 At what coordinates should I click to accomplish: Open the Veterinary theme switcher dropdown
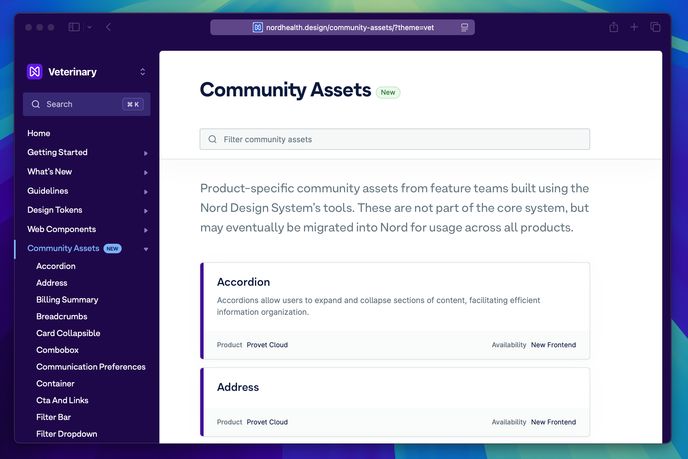click(143, 72)
